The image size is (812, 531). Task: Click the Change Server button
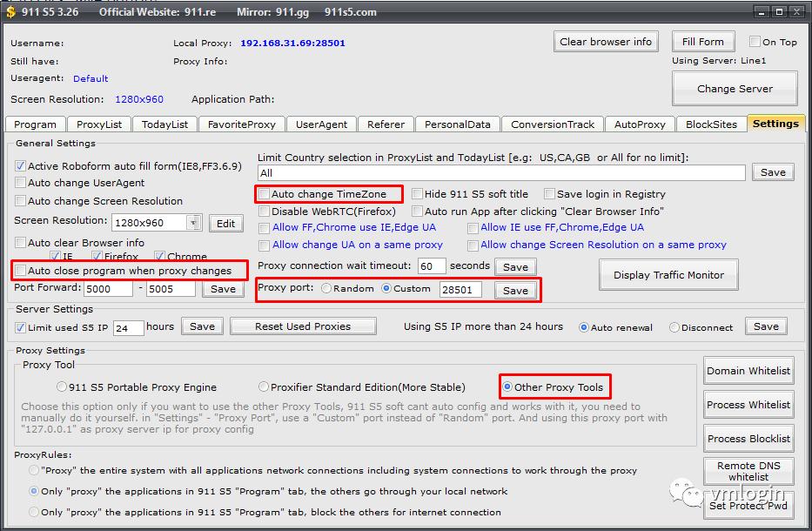click(x=735, y=89)
